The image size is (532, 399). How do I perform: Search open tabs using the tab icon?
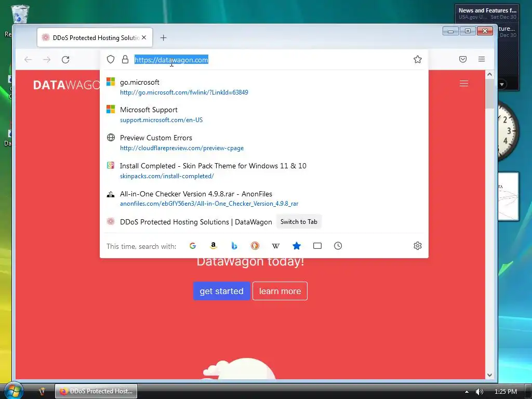pyautogui.click(x=317, y=246)
